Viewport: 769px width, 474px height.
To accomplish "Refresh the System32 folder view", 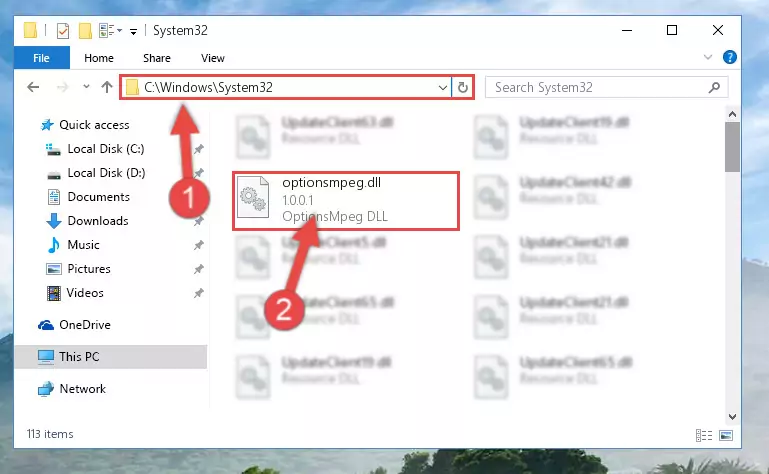I will pyautogui.click(x=462, y=88).
